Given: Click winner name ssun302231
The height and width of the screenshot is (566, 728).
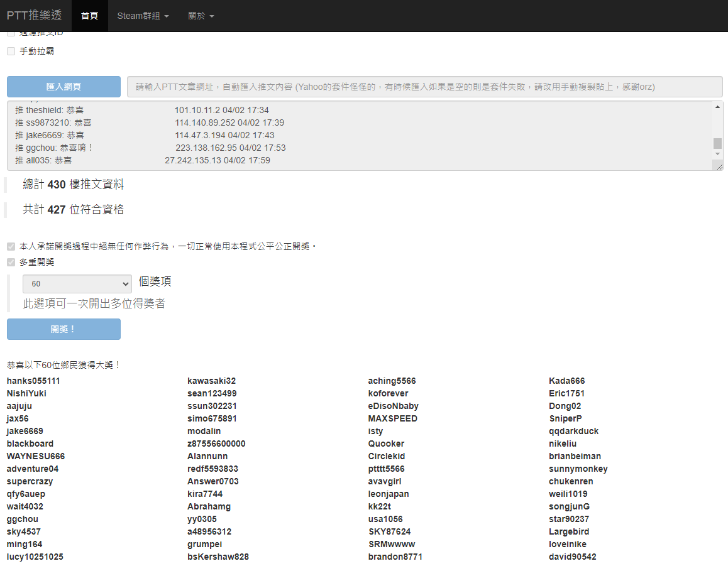Looking at the screenshot, I should pos(212,406).
